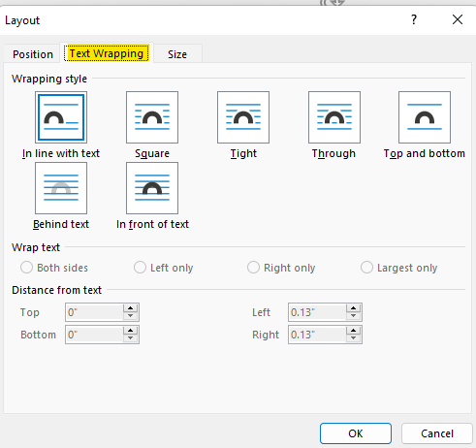The image size is (476, 448).
Task: Click the In line with text label
Action: tap(61, 153)
